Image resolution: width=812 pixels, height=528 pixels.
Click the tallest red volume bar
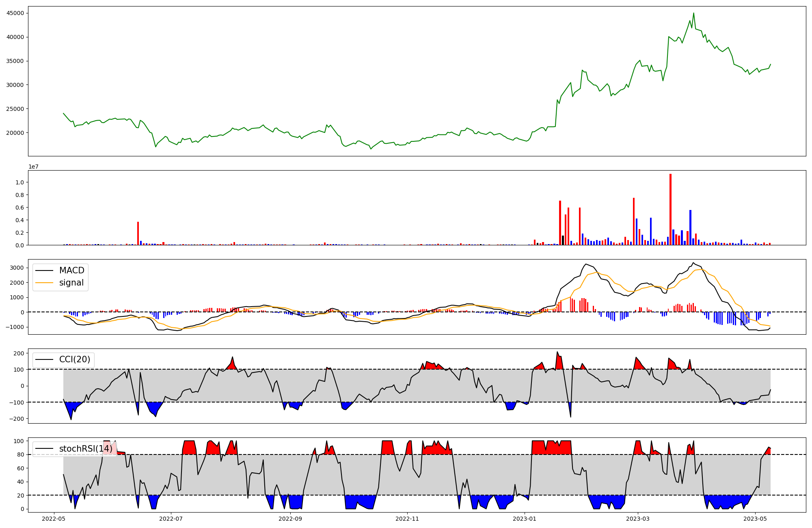coord(670,209)
